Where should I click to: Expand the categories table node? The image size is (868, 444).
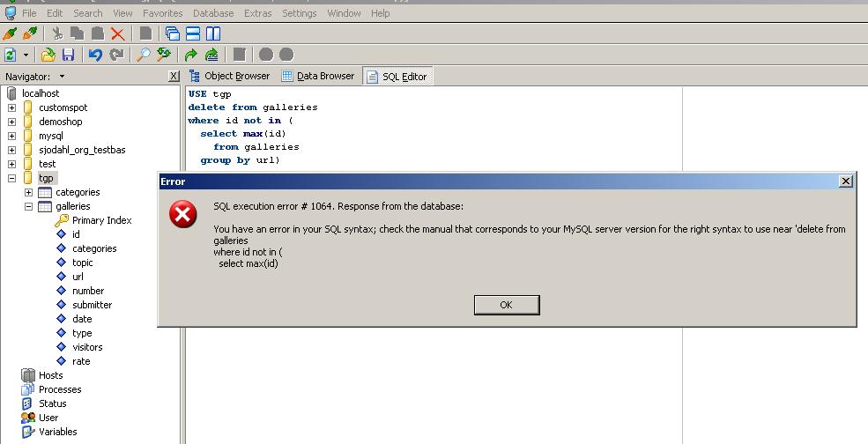point(29,192)
